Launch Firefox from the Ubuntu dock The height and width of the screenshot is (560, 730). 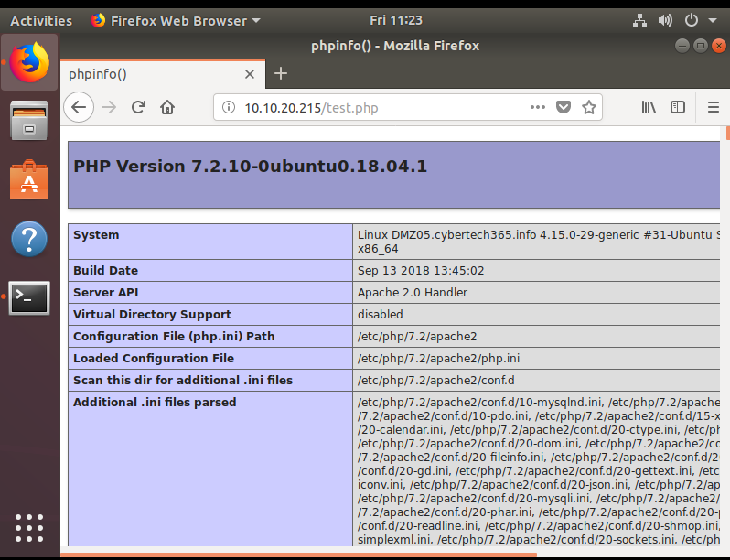click(29, 62)
